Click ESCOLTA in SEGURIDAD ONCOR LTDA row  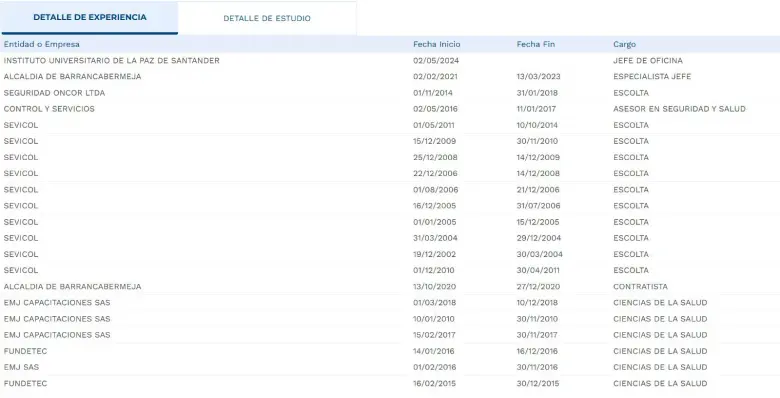pos(631,93)
